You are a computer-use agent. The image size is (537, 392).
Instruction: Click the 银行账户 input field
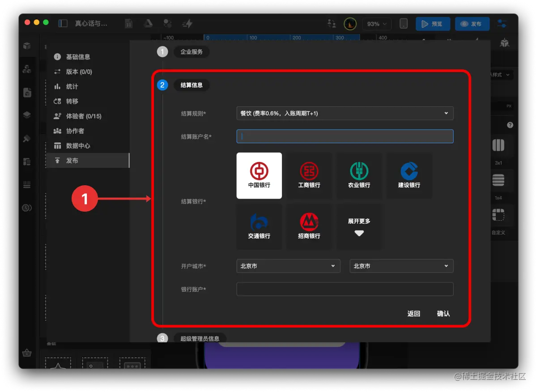tap(345, 289)
